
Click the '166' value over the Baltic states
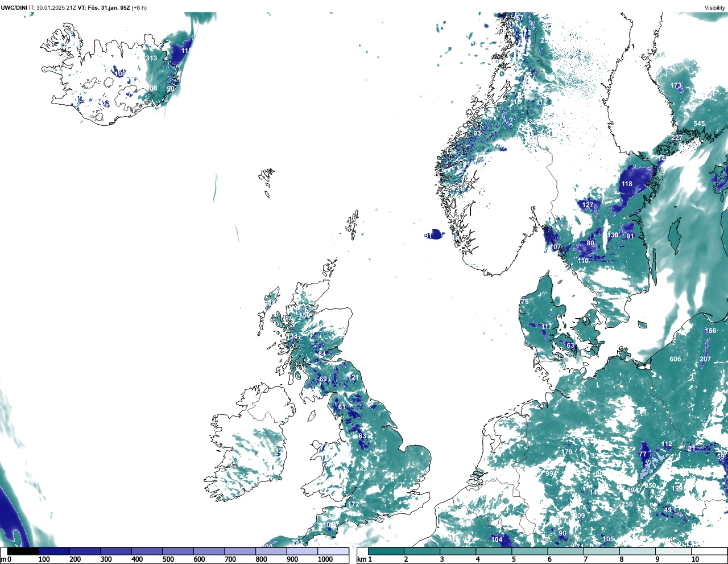coord(711,331)
